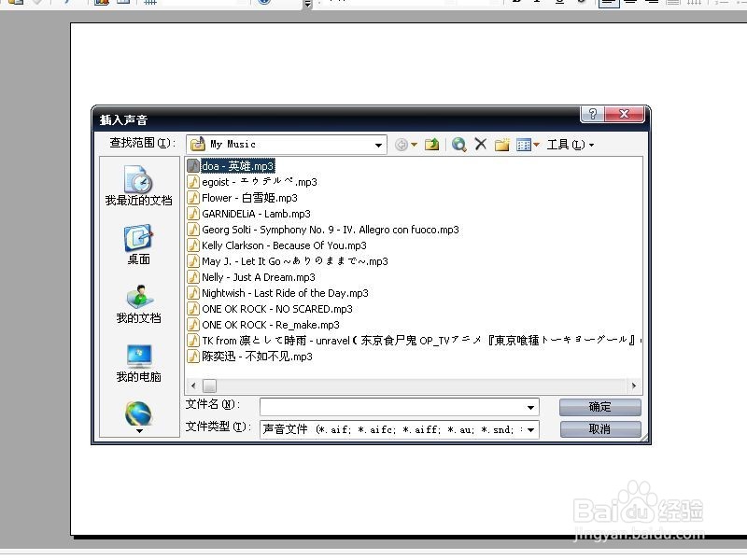Click the My Music folder icon
The width and height of the screenshot is (747, 560).
tap(198, 145)
